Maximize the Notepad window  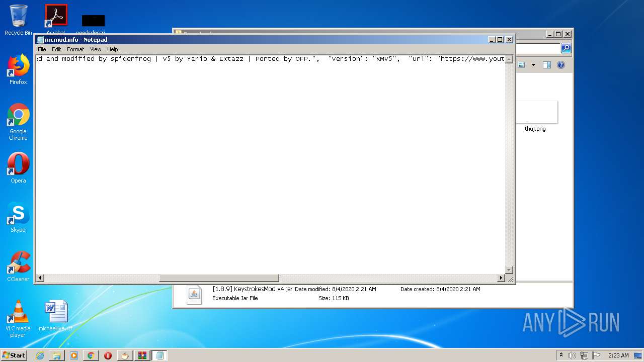point(500,39)
